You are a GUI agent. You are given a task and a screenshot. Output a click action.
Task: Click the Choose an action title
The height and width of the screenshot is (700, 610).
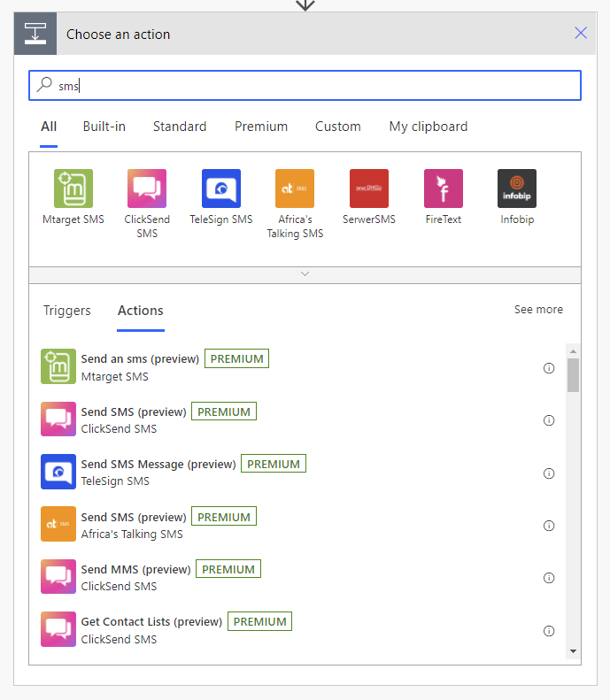click(x=119, y=35)
